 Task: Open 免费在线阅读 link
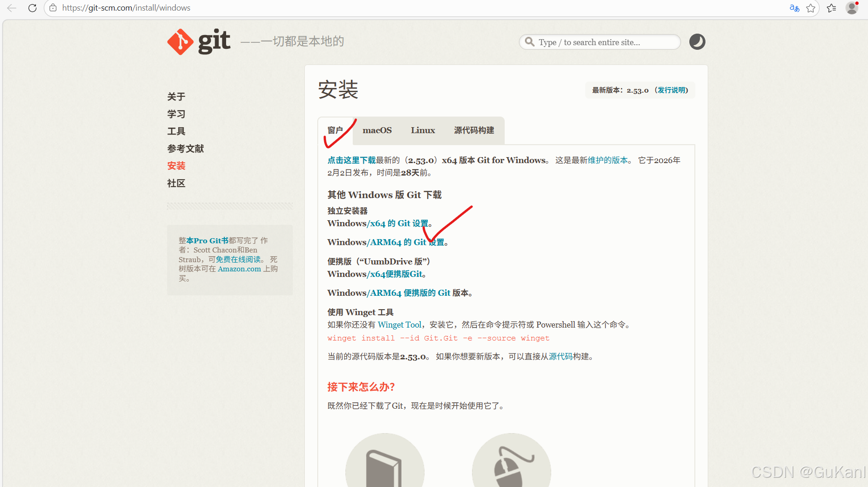(x=238, y=259)
